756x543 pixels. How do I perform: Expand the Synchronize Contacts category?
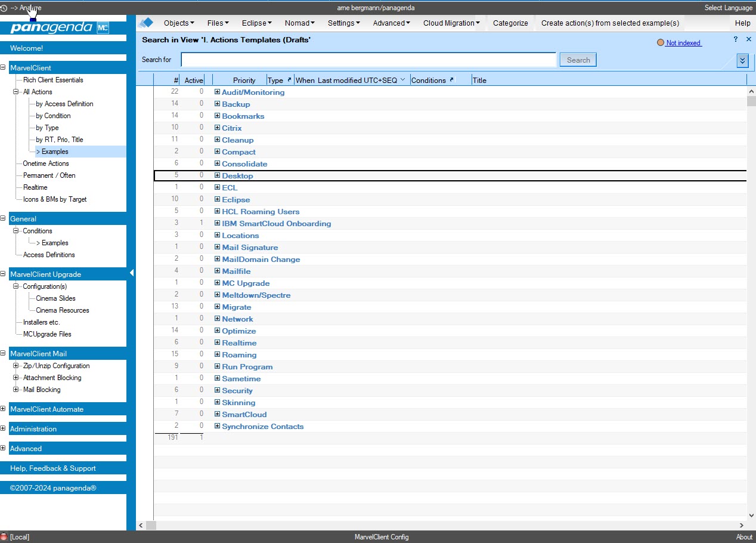click(x=218, y=426)
